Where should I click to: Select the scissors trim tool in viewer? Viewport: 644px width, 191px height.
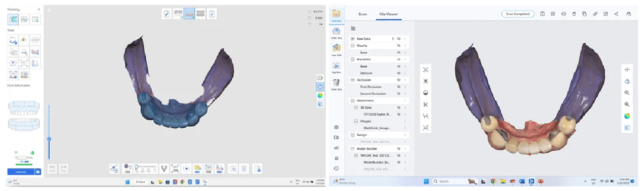[425, 105]
